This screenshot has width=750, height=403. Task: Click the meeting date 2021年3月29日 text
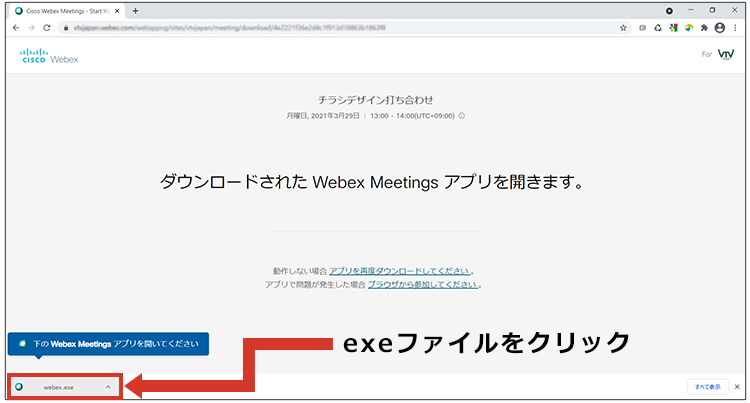tap(335, 116)
